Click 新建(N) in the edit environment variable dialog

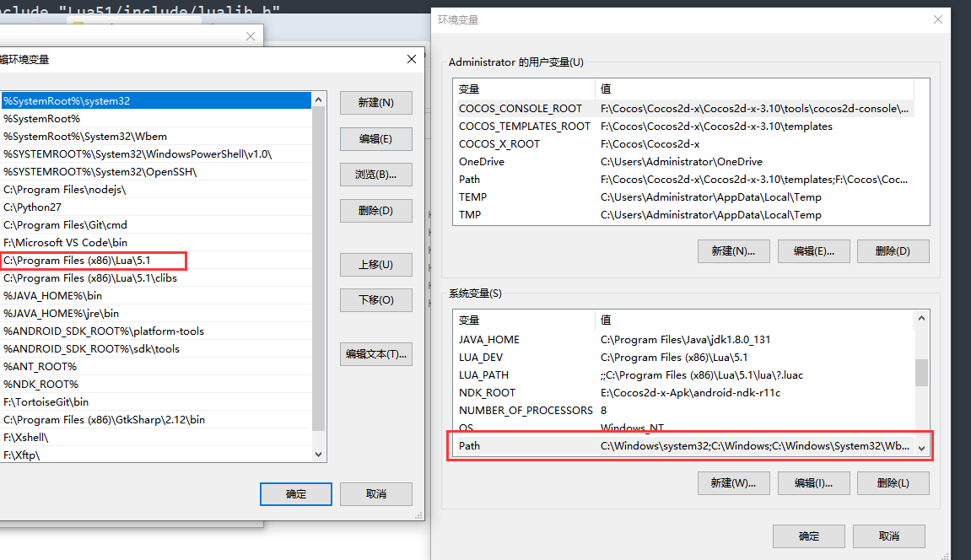tap(376, 103)
